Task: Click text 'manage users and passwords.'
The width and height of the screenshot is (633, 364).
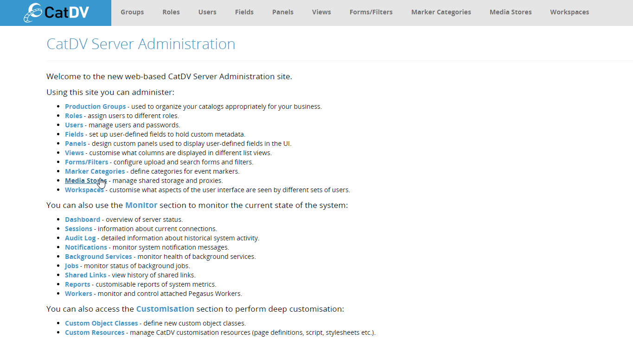Action: click(134, 125)
